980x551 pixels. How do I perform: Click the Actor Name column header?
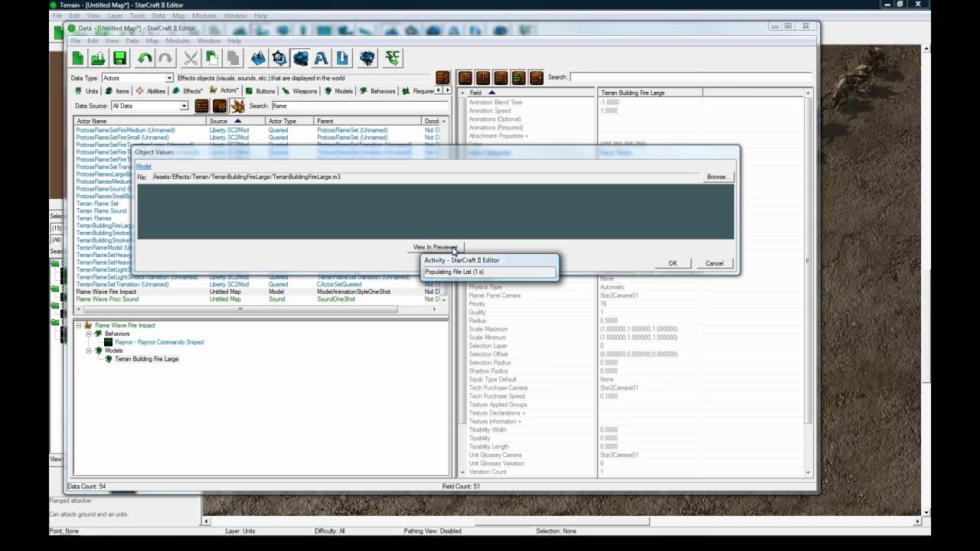(140, 121)
